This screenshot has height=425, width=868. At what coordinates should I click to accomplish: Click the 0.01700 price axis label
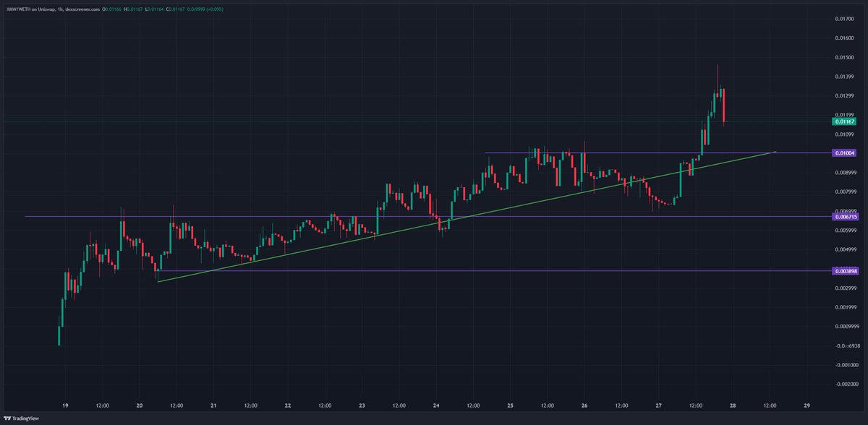tap(844, 19)
